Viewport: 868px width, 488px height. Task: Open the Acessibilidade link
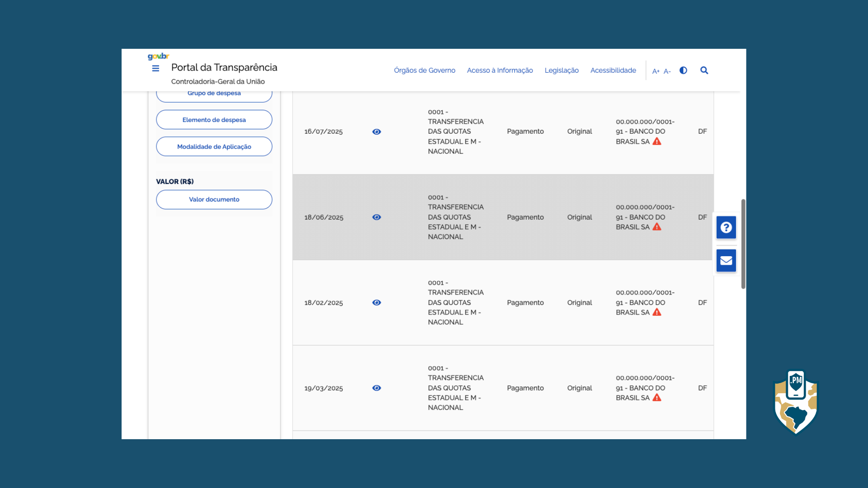point(613,70)
